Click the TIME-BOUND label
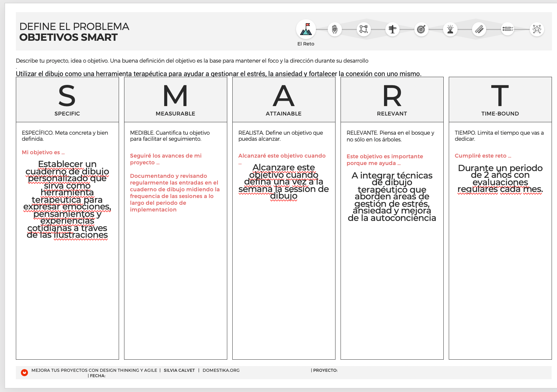Viewport: 557px width, 392px height. click(x=500, y=113)
